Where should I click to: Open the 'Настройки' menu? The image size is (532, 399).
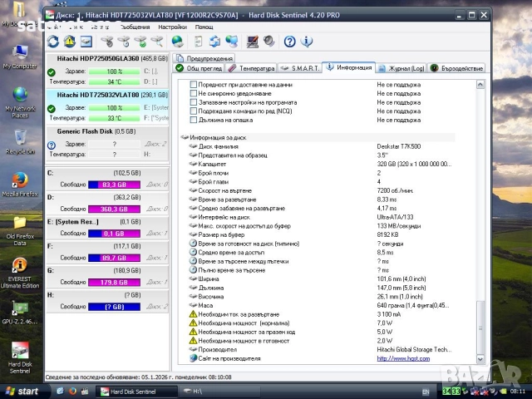[x=172, y=27]
